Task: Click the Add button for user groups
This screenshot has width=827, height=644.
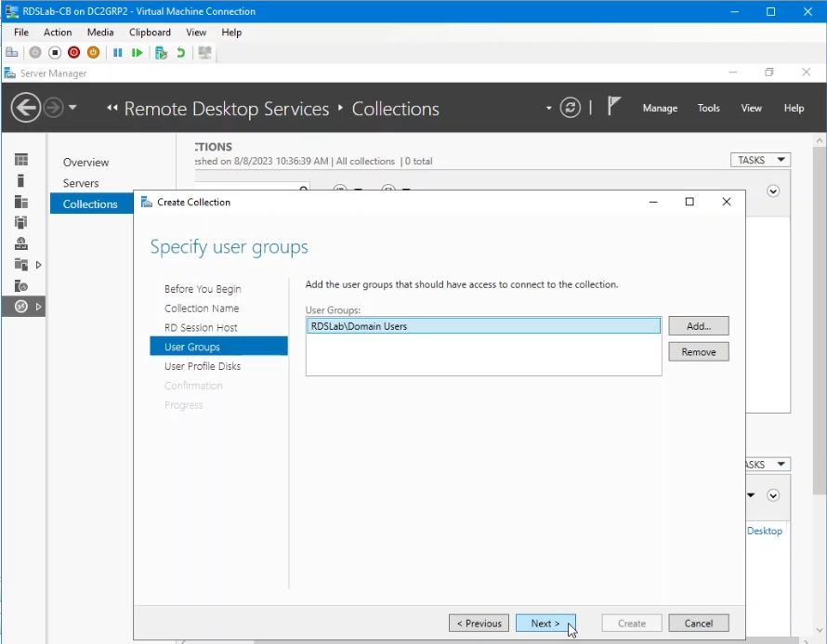Action: click(x=698, y=325)
